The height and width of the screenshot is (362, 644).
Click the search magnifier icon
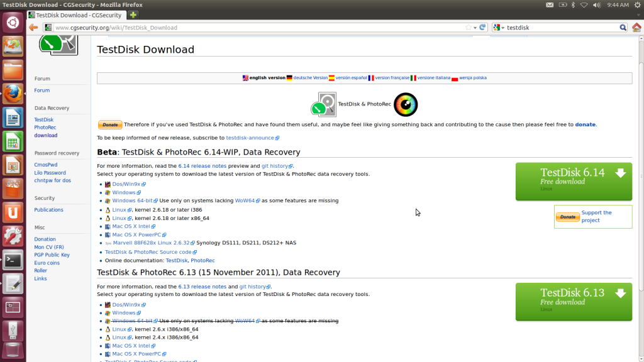click(x=623, y=28)
